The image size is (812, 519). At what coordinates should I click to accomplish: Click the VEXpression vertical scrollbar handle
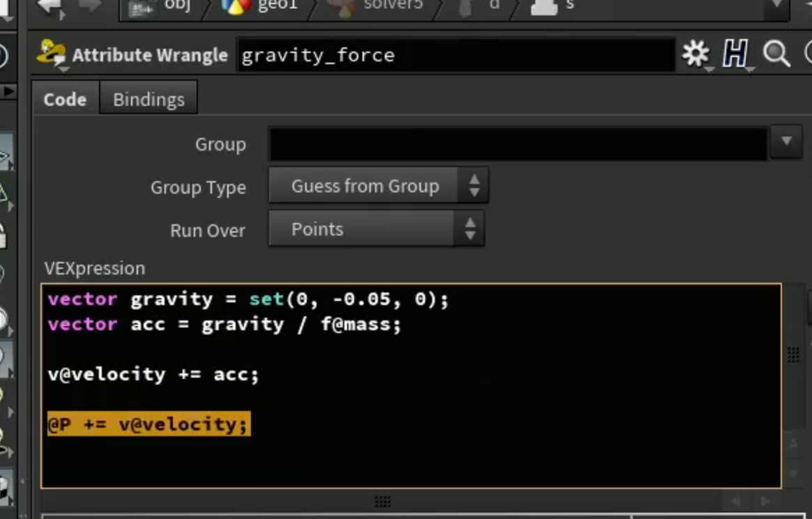click(x=793, y=355)
